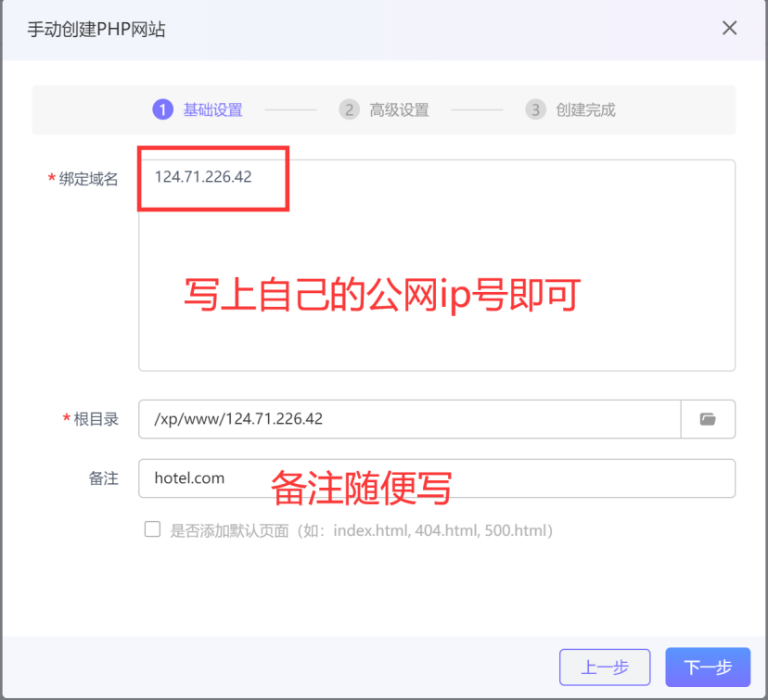Click the 根目录 path input field
The image size is (768, 700).
click(x=410, y=419)
